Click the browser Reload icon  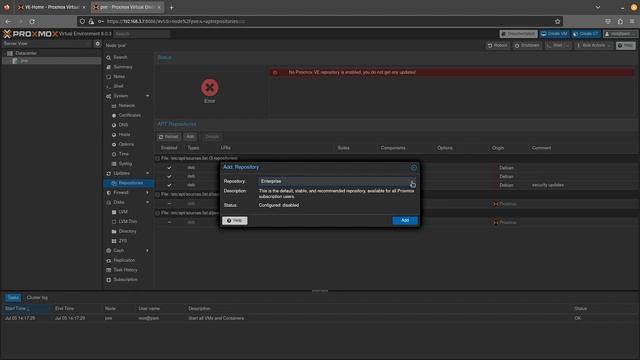coord(32,21)
